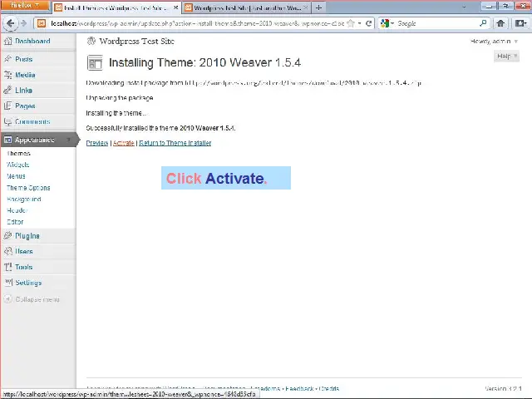Click the reload page icon

point(368,23)
